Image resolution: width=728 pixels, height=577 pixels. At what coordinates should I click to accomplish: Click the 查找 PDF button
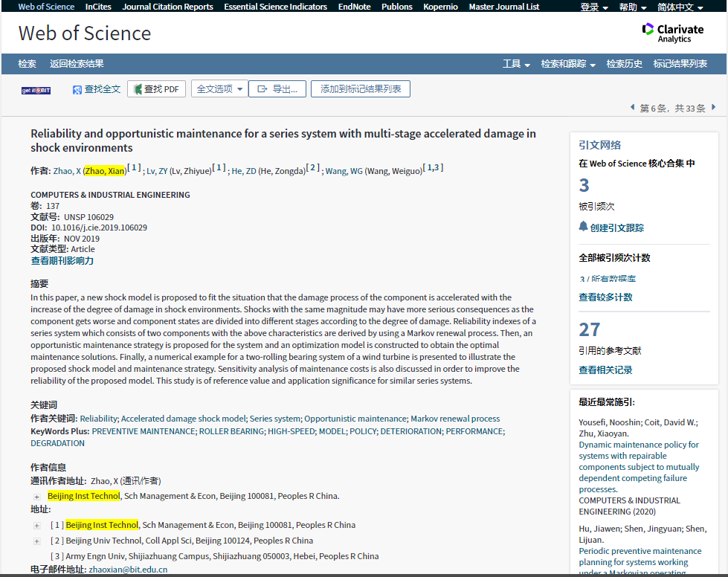click(x=156, y=89)
